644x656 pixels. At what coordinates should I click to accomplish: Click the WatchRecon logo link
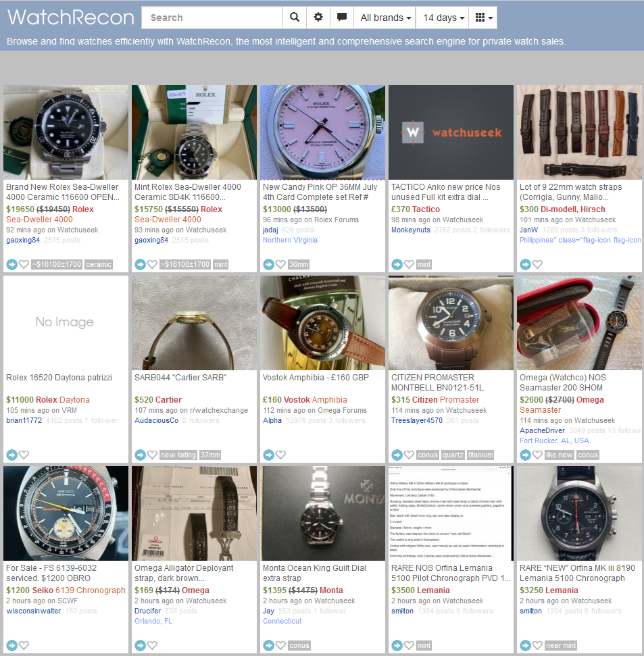pos(70,18)
